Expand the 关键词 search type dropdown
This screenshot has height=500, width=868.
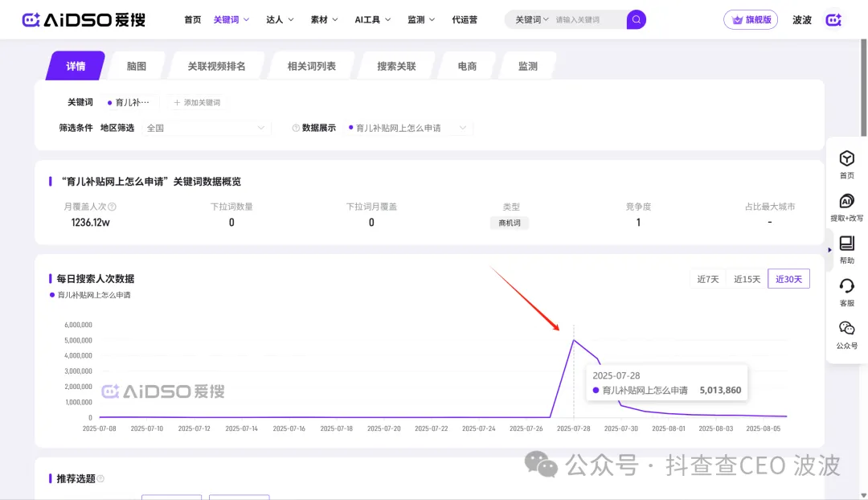532,19
